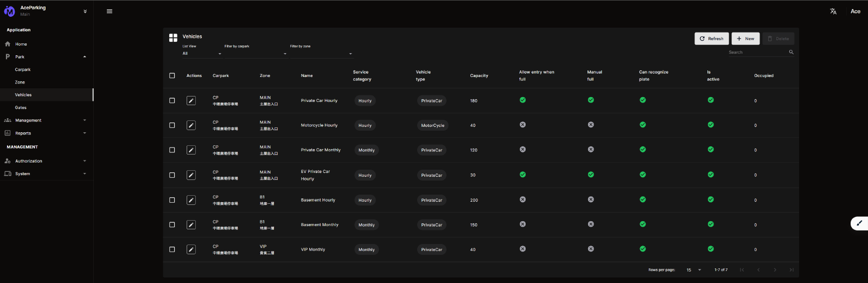
Task: Select the Basement Monthly row checkbox
Action: click(x=172, y=225)
